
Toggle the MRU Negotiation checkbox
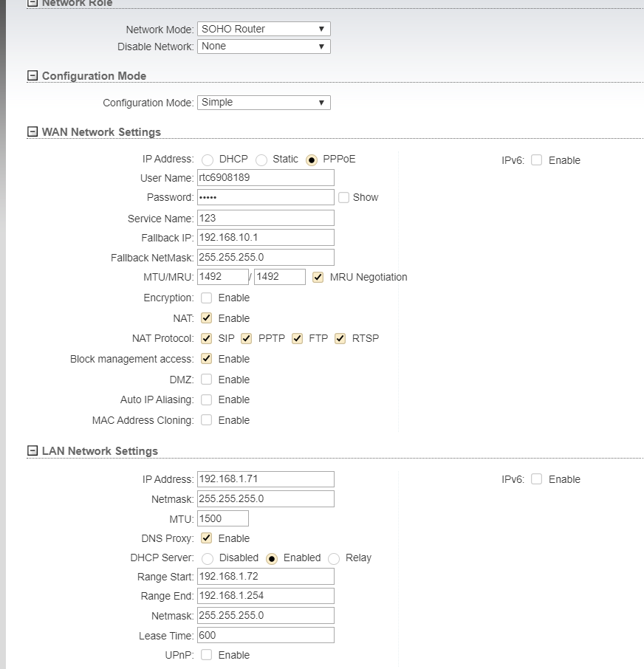(x=318, y=278)
